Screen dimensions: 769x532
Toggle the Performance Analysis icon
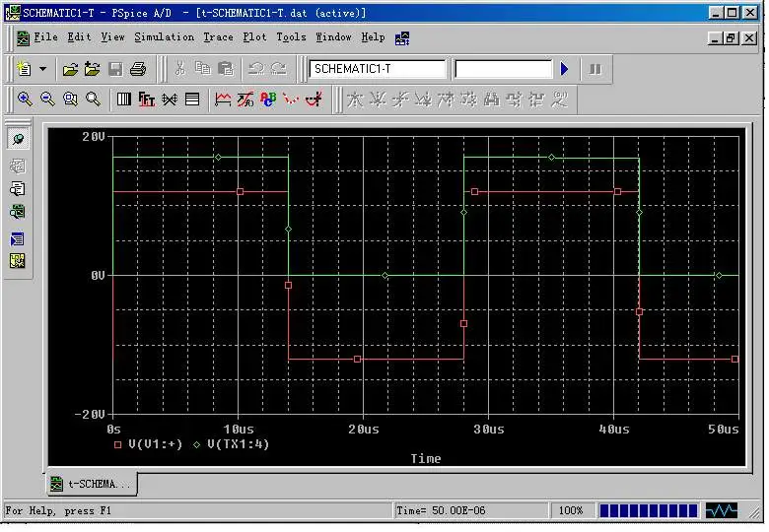click(170, 100)
